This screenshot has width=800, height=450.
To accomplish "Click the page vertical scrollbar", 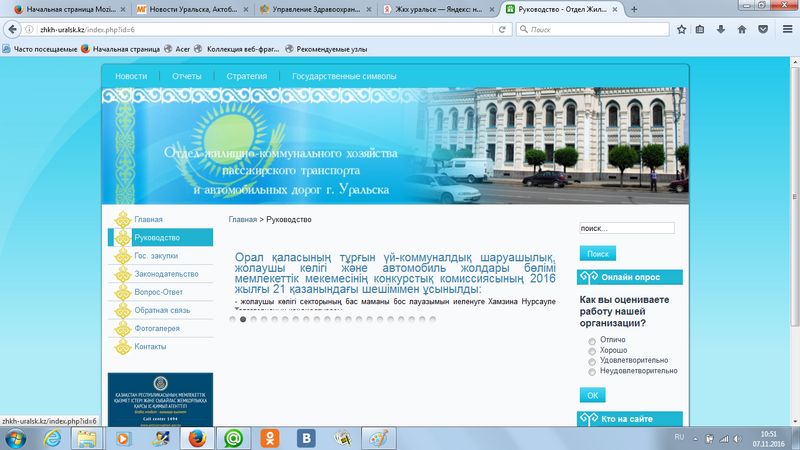I will coord(794,196).
